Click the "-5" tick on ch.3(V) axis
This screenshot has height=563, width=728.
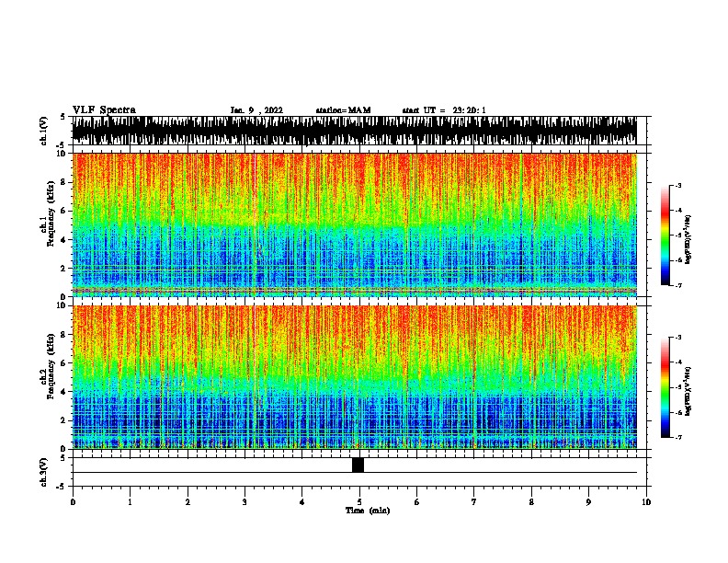coord(63,487)
